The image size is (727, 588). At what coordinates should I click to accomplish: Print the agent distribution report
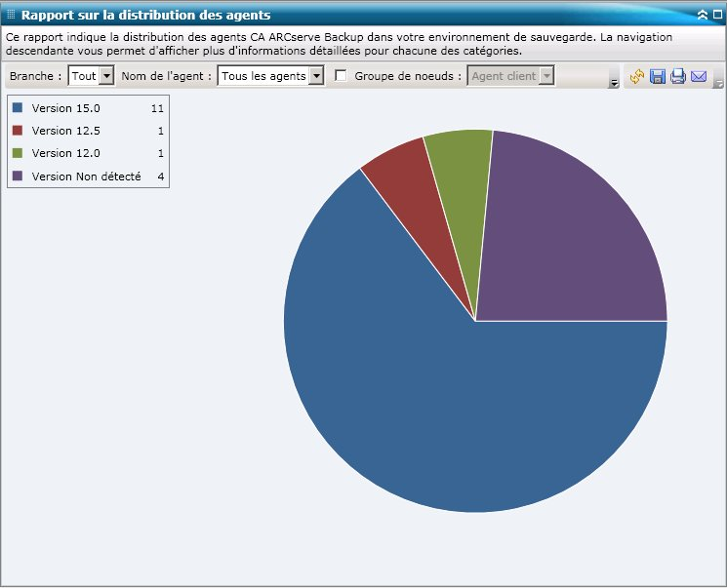click(x=678, y=76)
